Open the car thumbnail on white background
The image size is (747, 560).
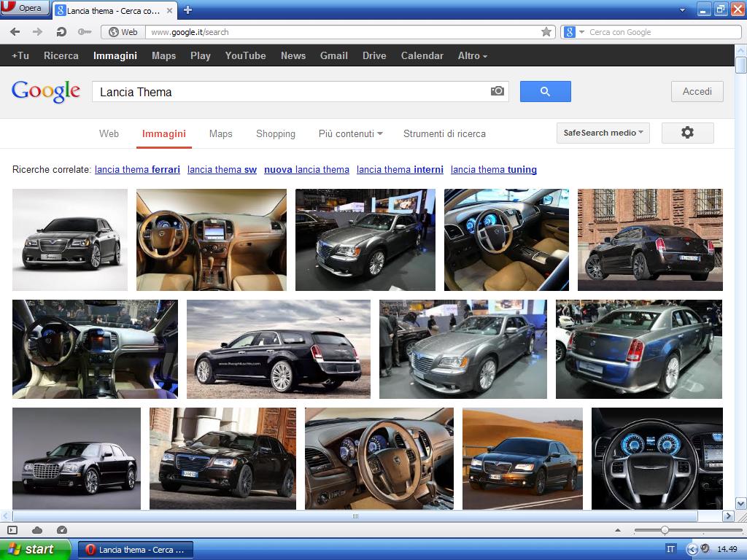(x=70, y=239)
